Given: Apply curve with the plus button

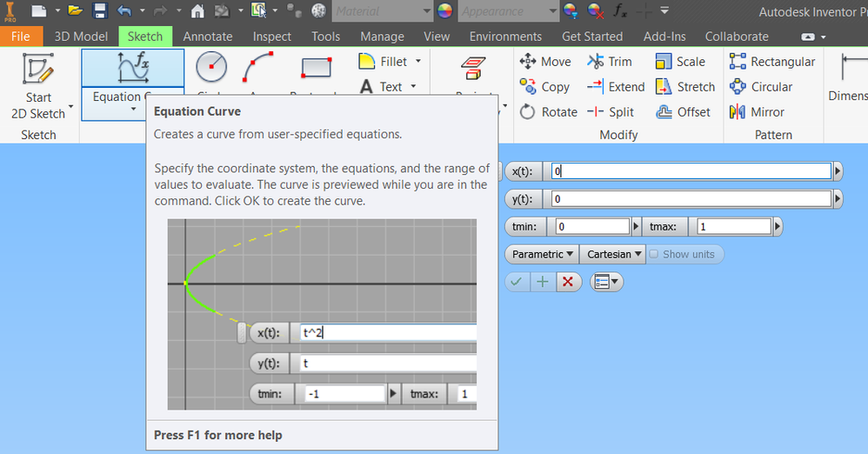Looking at the screenshot, I should [543, 282].
